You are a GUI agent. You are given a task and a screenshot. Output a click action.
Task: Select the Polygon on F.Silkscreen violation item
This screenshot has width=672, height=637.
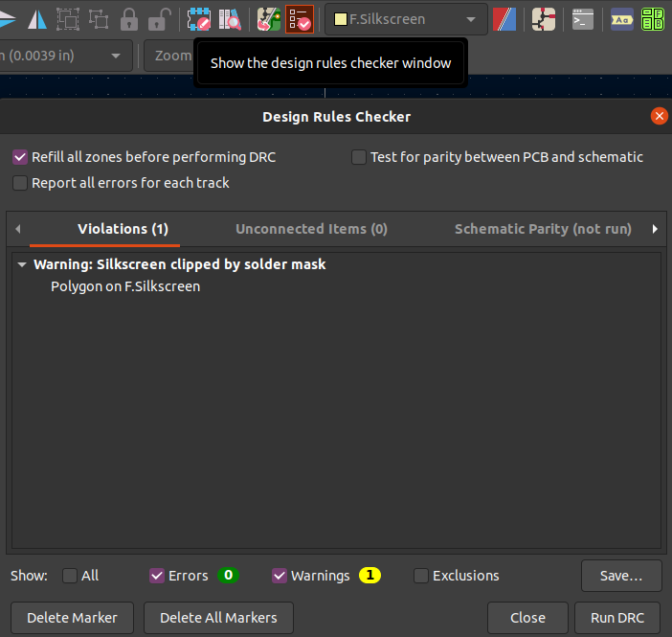(x=125, y=286)
